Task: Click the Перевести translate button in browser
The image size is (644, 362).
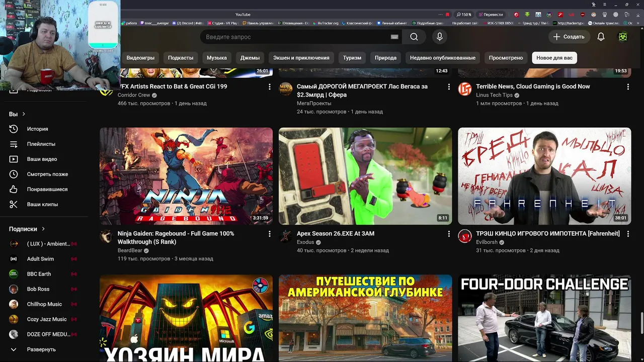Action: 491,15
